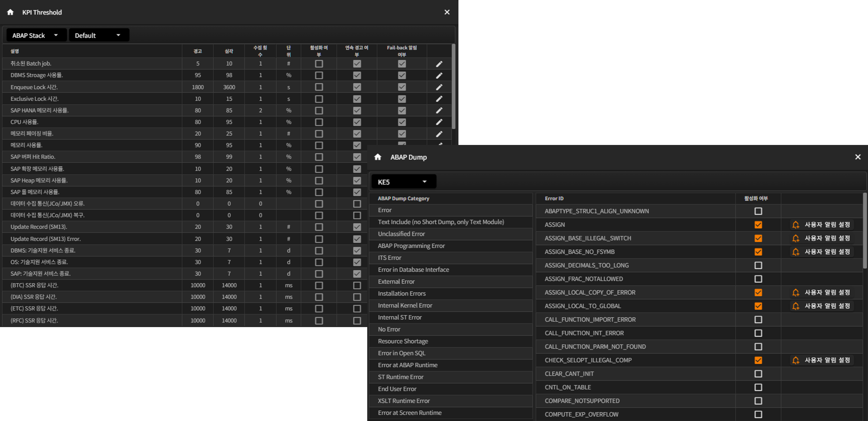
Task: Edit SAP HANA 메모리 사용률 threshold pencil
Action: point(439,110)
